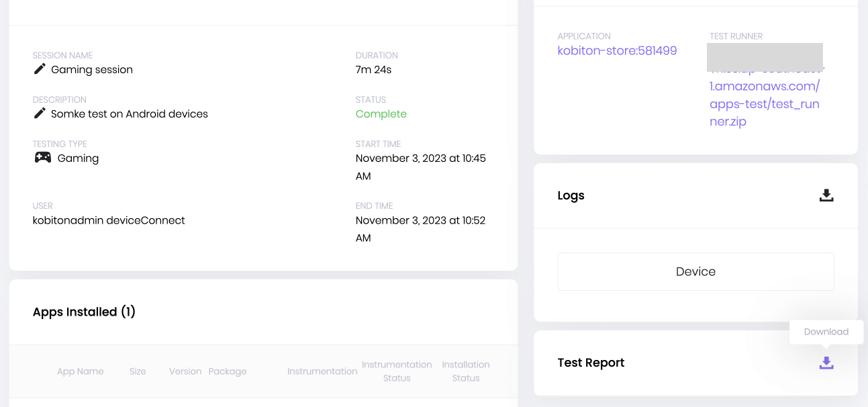Image resolution: width=868 pixels, height=407 pixels.
Task: Click the 'Download' tooltip label
Action: (826, 332)
